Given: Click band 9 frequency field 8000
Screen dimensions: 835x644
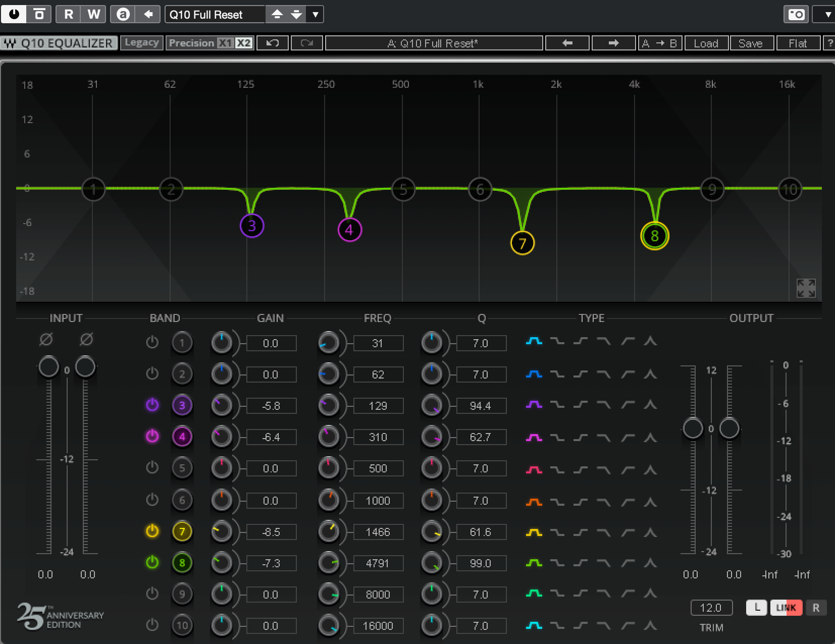Looking at the screenshot, I should pyautogui.click(x=378, y=595).
